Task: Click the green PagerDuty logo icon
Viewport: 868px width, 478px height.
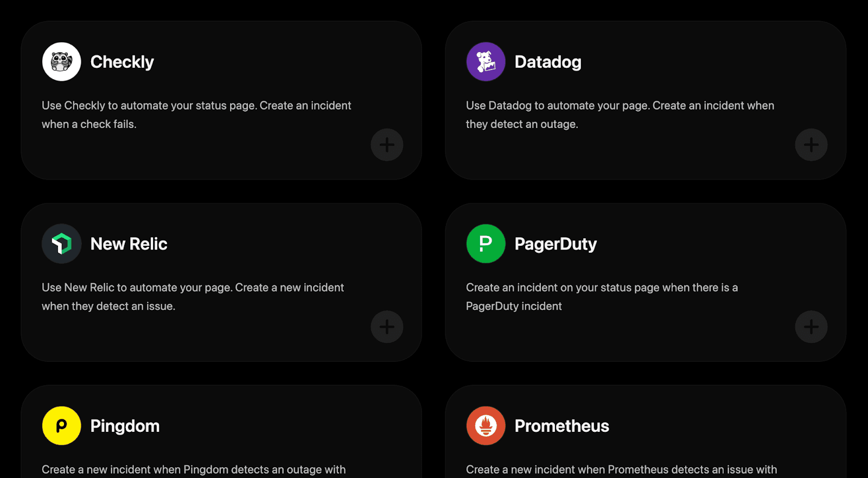Action: click(486, 244)
